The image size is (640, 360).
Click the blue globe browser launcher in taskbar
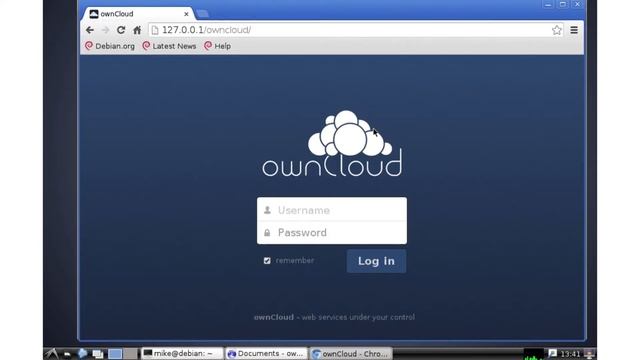click(82, 353)
